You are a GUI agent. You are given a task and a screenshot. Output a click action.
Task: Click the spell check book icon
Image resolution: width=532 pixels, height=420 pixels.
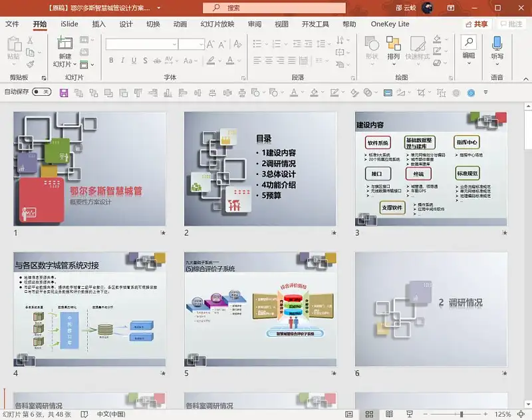pos(84,414)
